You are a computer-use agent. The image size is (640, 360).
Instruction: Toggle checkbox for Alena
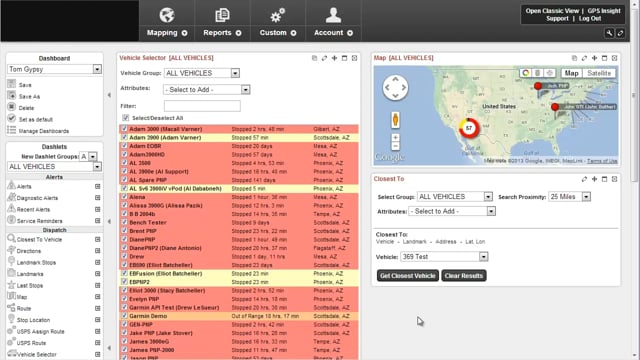pos(124,197)
